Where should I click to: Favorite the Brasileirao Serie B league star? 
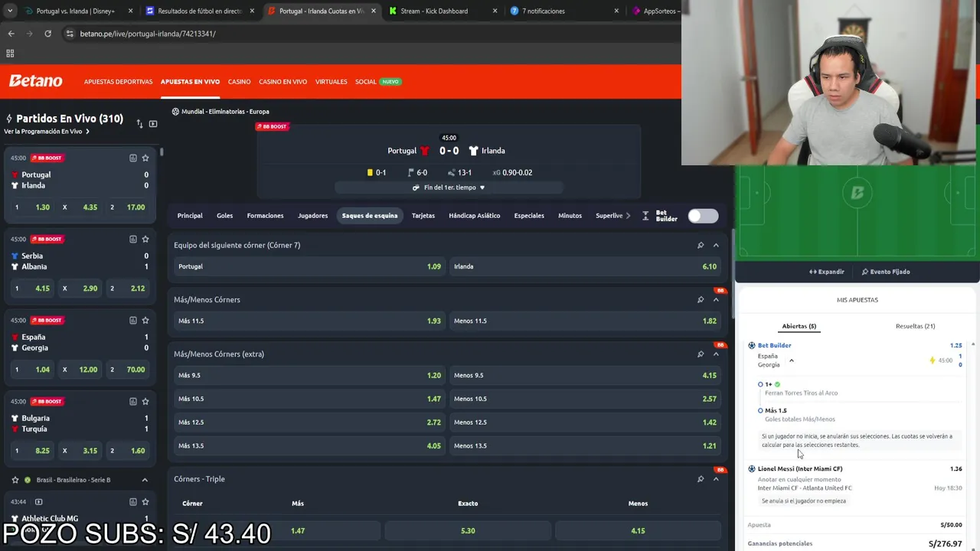point(15,480)
